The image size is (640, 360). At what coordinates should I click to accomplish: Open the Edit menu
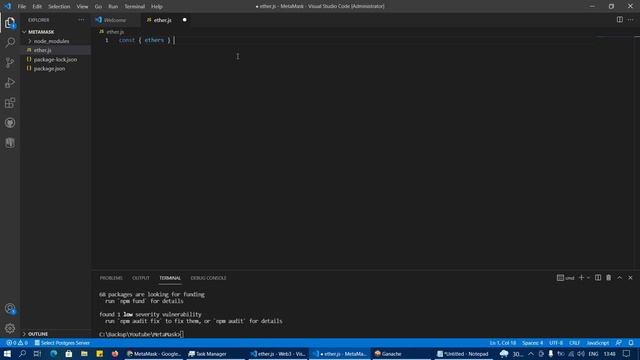[37, 7]
